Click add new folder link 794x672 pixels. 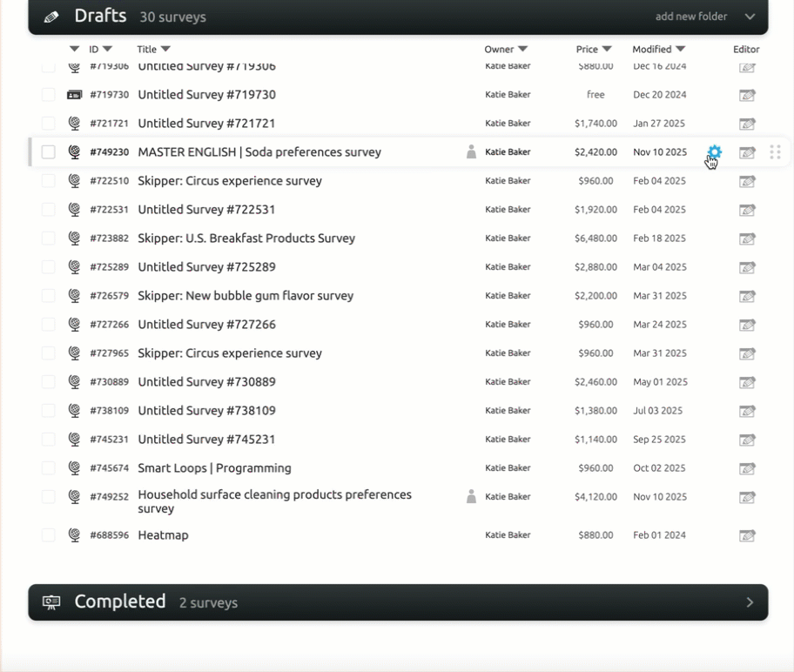tap(690, 17)
